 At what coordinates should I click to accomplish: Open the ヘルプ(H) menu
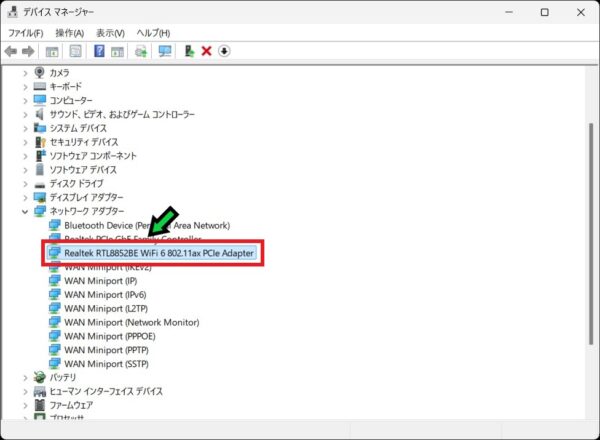pos(153,33)
